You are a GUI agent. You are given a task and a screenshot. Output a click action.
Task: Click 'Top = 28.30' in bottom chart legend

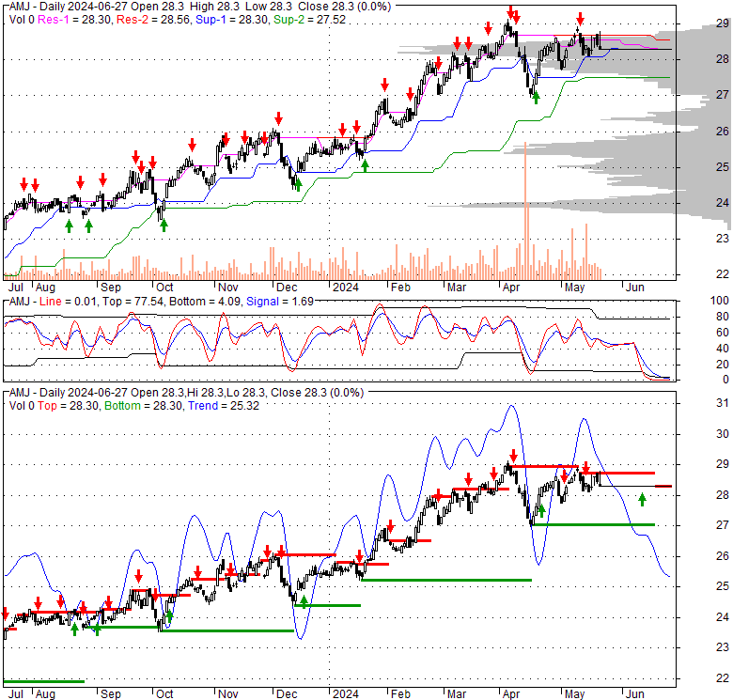[x=69, y=406]
